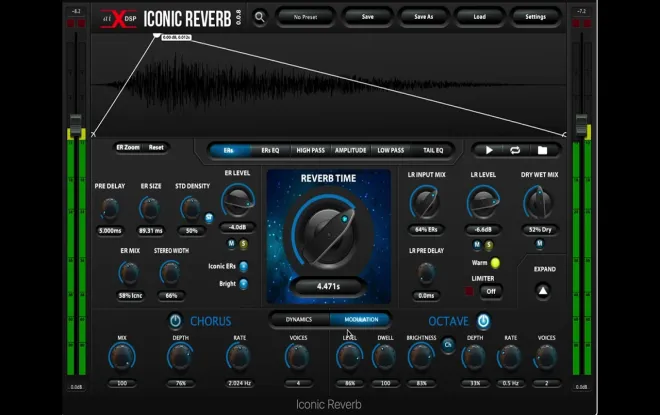Click the M button under Dry Wet Mix
This screenshot has width=660, height=415.
[x=540, y=243]
